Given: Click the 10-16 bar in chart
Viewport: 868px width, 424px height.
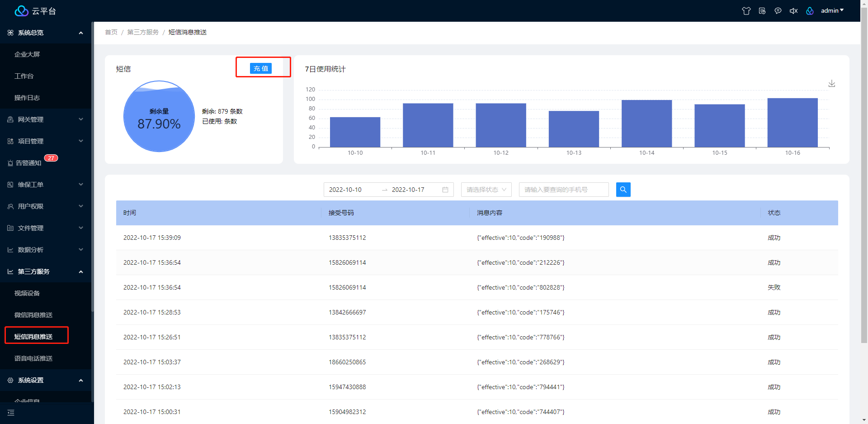Looking at the screenshot, I should (x=793, y=123).
